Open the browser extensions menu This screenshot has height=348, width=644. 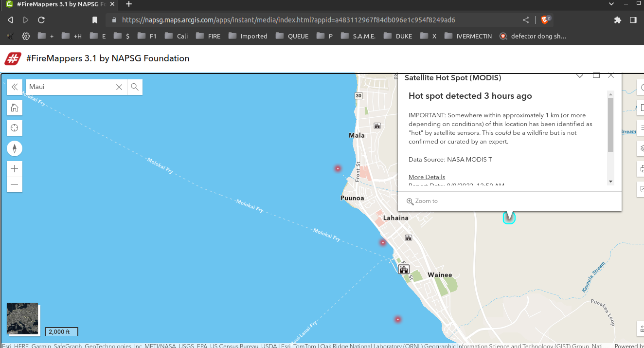tap(618, 20)
